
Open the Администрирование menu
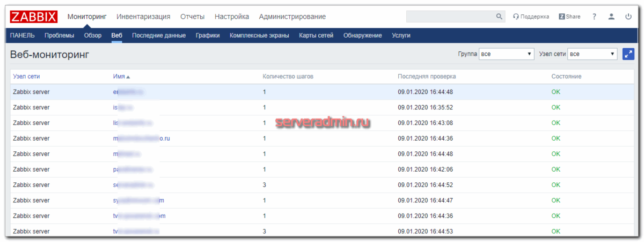292,17
